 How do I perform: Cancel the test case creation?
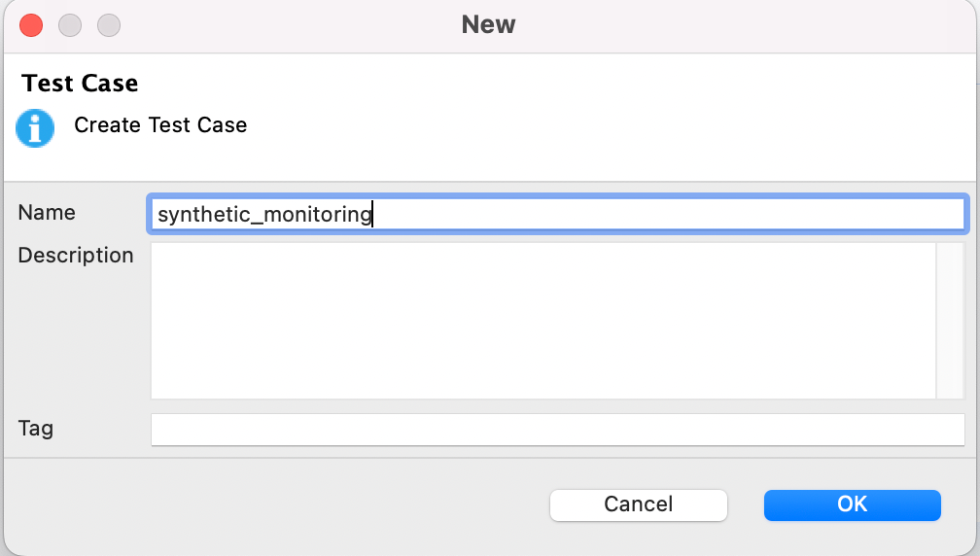tap(638, 504)
